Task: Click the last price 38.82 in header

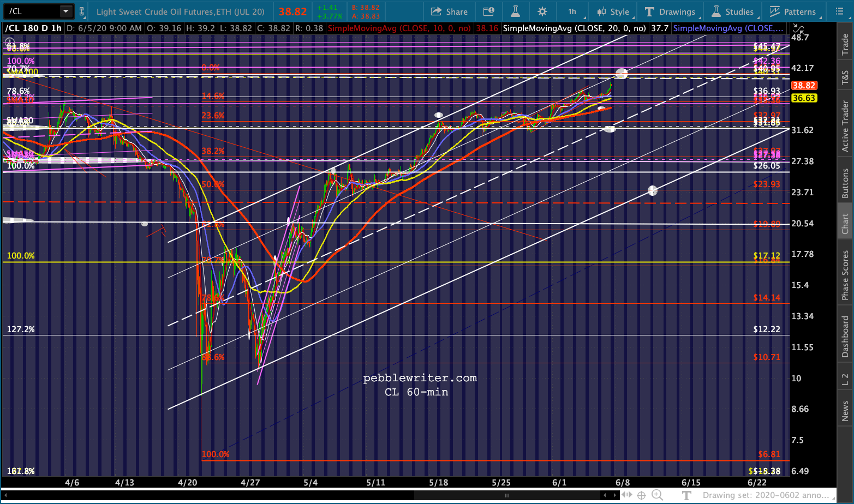Action: pos(293,11)
